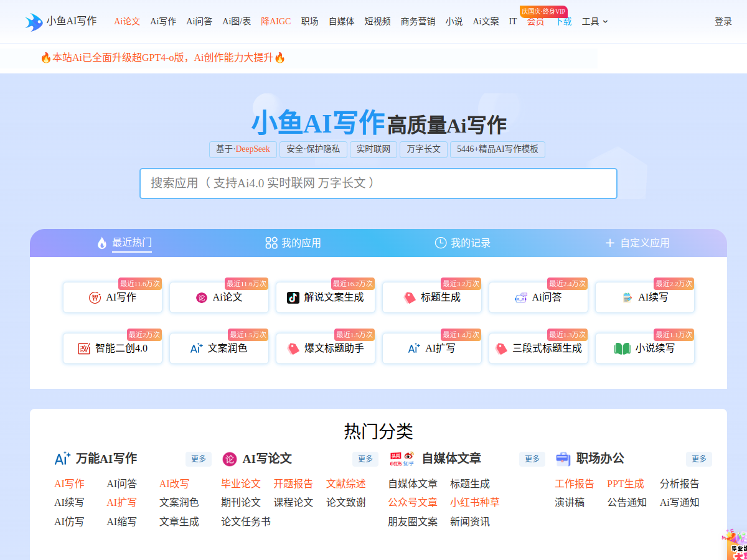Viewport: 747px width, 560px height.
Task: Open the 文献综述 link
Action: pos(346,484)
